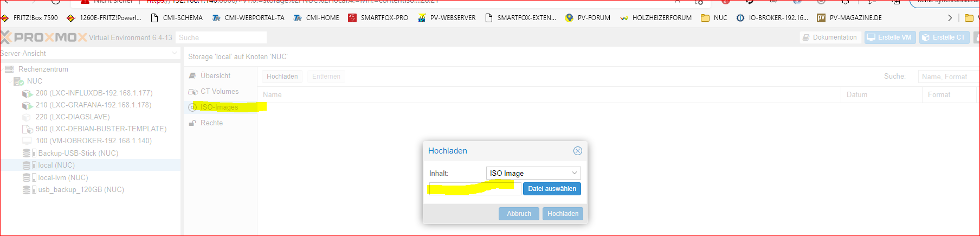Click the CMI-WEBPORTAL-TA bookmark icon
The height and width of the screenshot is (236, 980).
coord(216,18)
